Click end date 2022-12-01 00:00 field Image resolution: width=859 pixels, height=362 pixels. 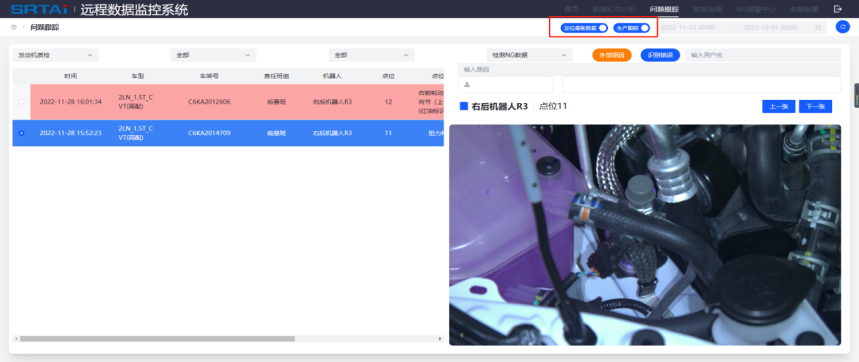point(770,27)
